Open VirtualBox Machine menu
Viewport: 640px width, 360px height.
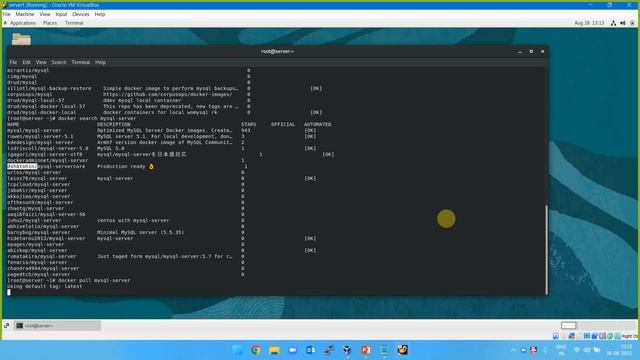pyautogui.click(x=25, y=14)
